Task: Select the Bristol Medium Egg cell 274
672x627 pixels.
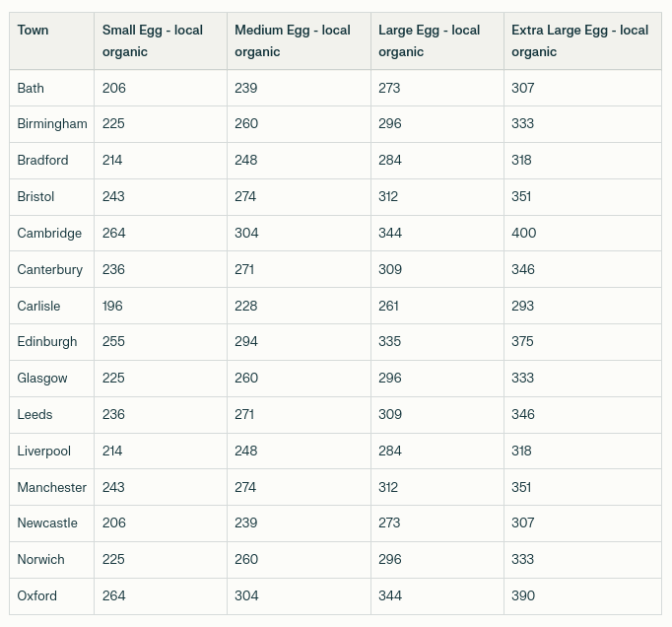Action: pyautogui.click(x=246, y=196)
